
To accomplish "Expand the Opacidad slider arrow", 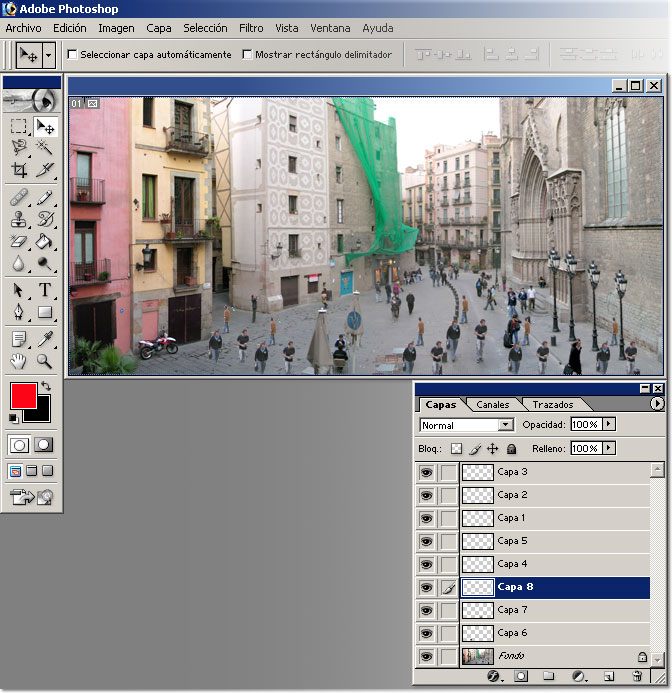I will click(609, 425).
